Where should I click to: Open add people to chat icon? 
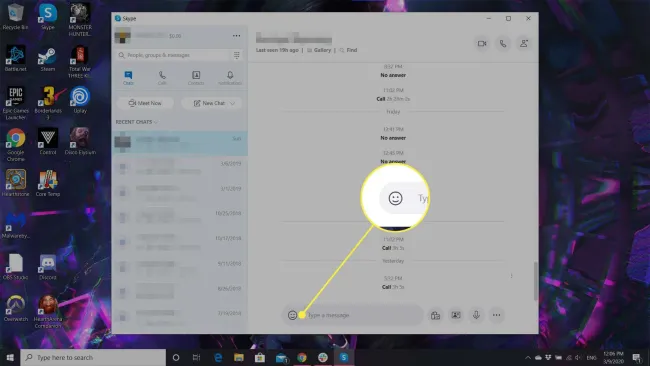pos(524,44)
